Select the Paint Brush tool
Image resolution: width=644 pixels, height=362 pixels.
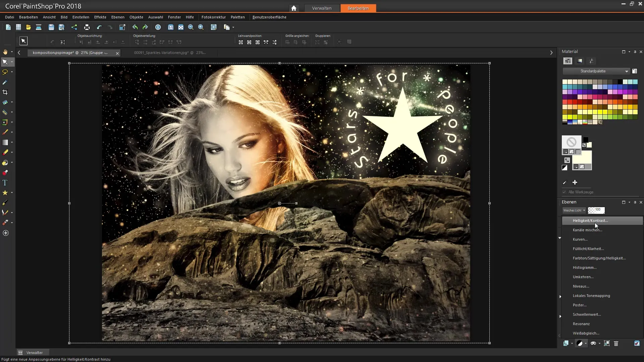pos(5,132)
